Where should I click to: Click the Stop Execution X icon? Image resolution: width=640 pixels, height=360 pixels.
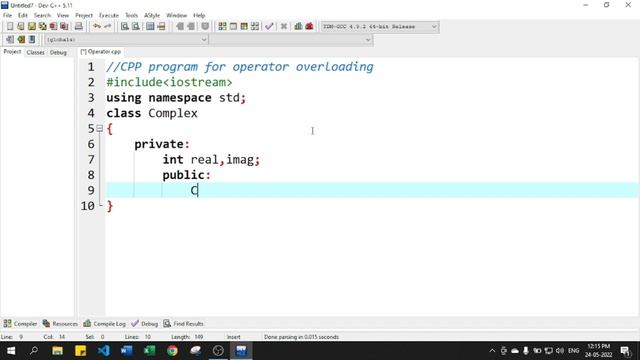[284, 27]
